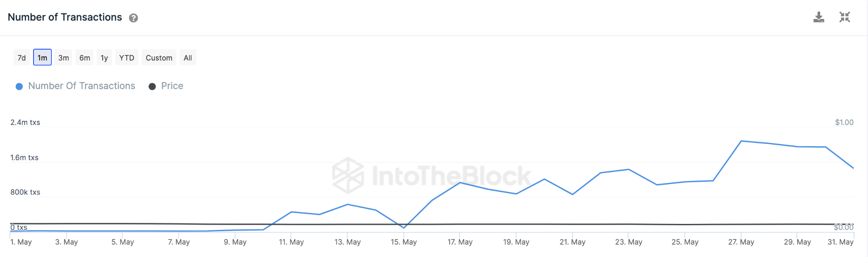868x257 pixels.
Task: Switch to the 6m range
Action: (x=85, y=58)
